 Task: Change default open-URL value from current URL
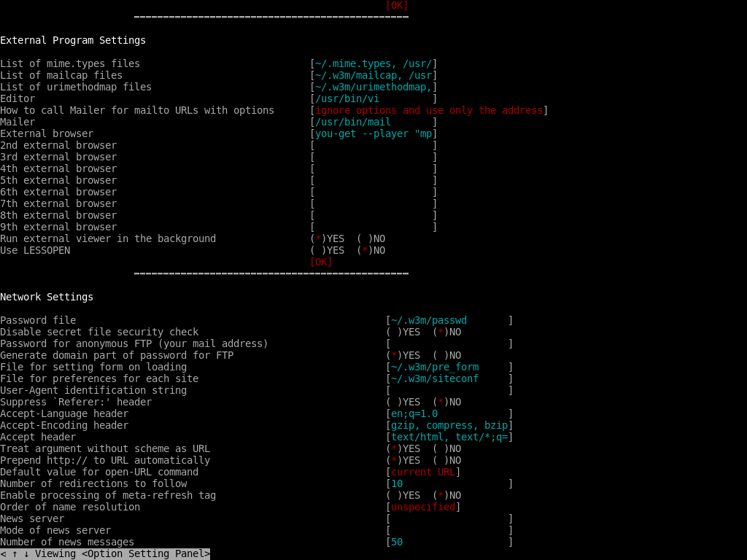pos(422,472)
